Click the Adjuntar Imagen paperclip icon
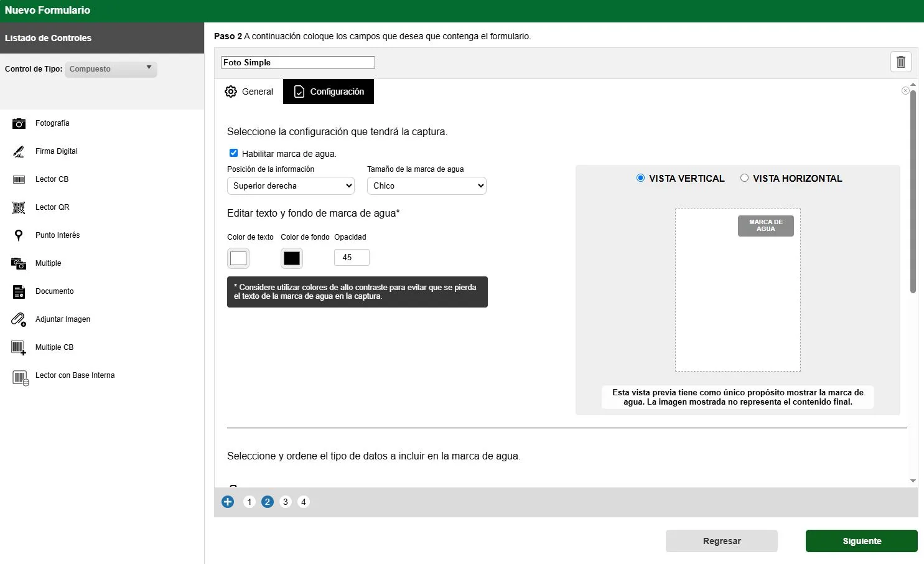 (19, 319)
